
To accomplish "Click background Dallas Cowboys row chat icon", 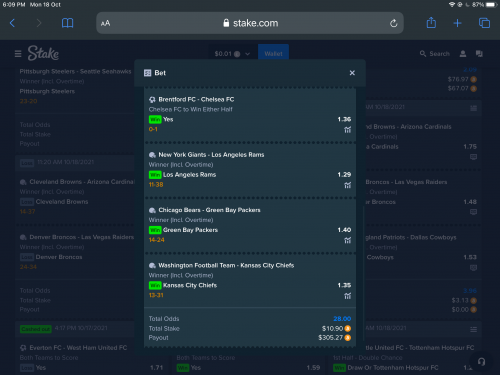I will 473,267.
